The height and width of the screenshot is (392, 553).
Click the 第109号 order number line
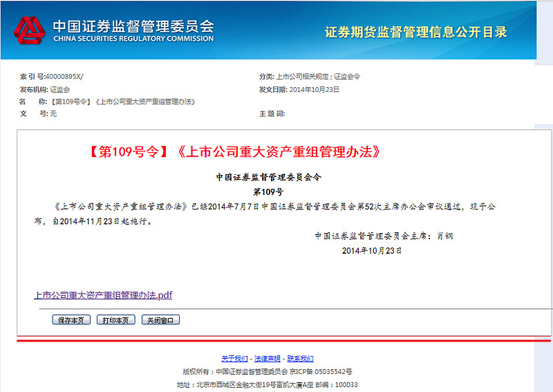coord(269,192)
